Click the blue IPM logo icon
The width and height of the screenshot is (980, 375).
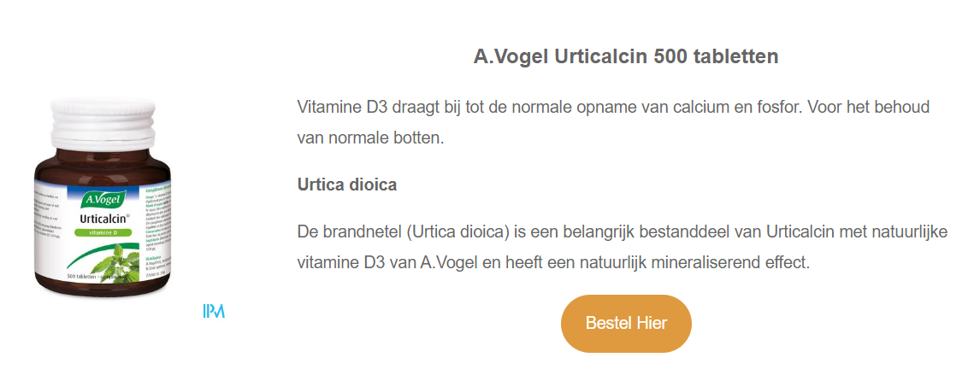coord(214,311)
